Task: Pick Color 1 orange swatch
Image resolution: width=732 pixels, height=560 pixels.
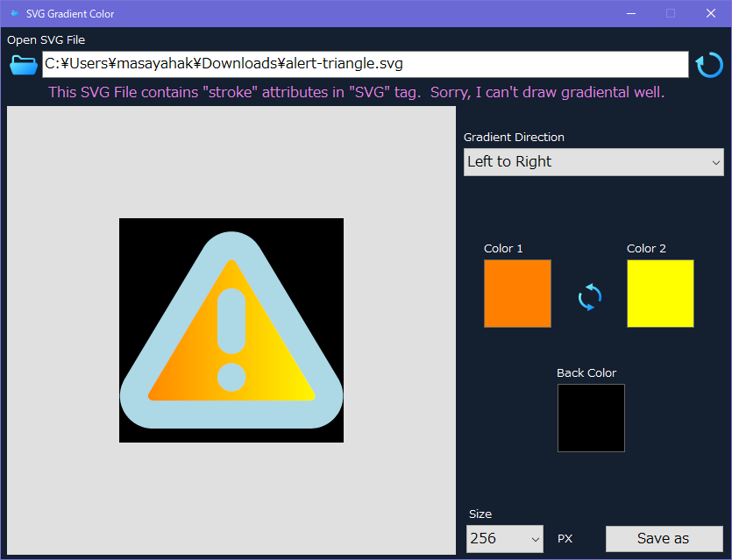Action: tap(517, 294)
